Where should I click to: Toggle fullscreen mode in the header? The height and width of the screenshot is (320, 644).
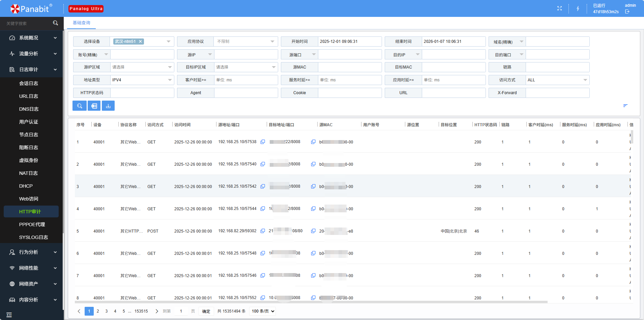pos(559,8)
